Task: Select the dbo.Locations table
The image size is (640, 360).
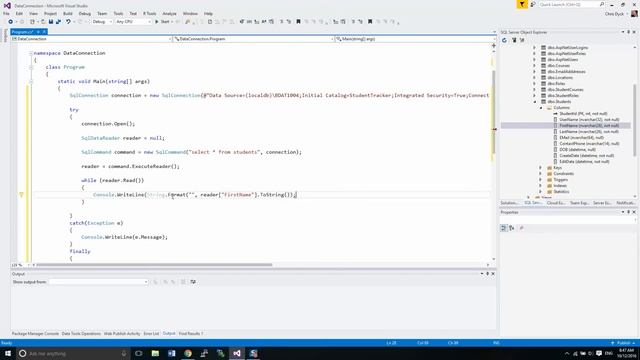Action: [560, 78]
